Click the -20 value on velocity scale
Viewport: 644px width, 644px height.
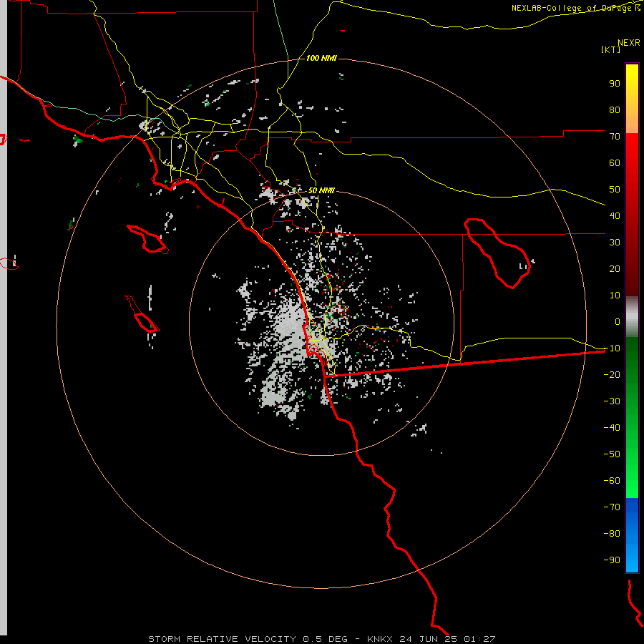(x=612, y=375)
